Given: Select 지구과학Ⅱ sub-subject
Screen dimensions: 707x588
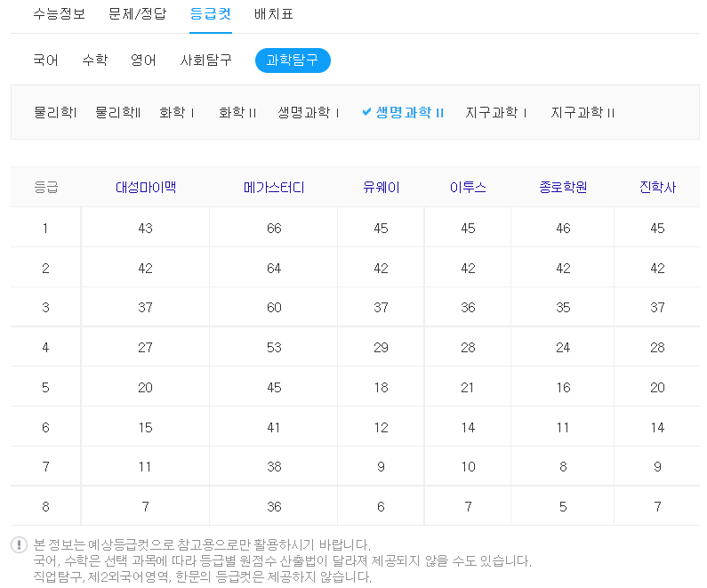Looking at the screenshot, I should pos(582,112).
